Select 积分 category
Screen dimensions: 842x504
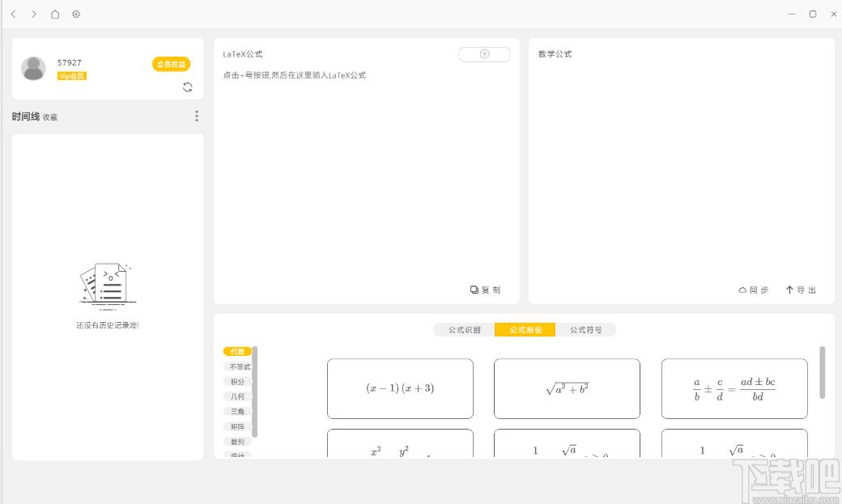pos(237,382)
